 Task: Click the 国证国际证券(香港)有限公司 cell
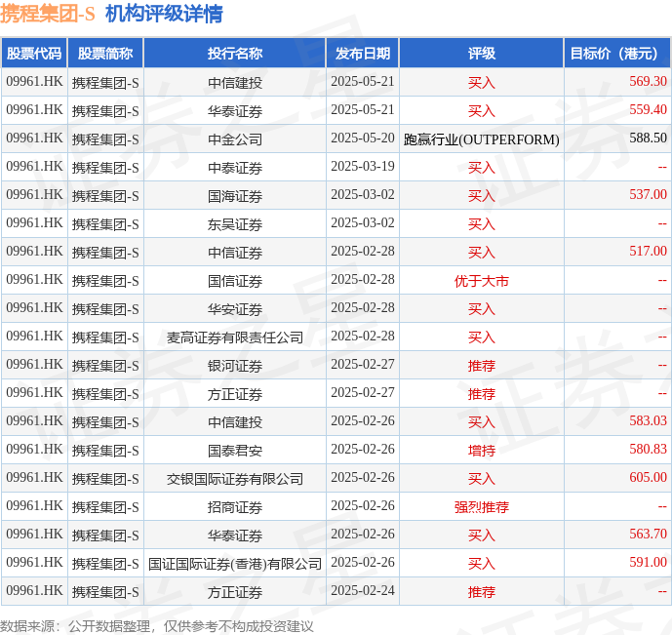pos(235,564)
